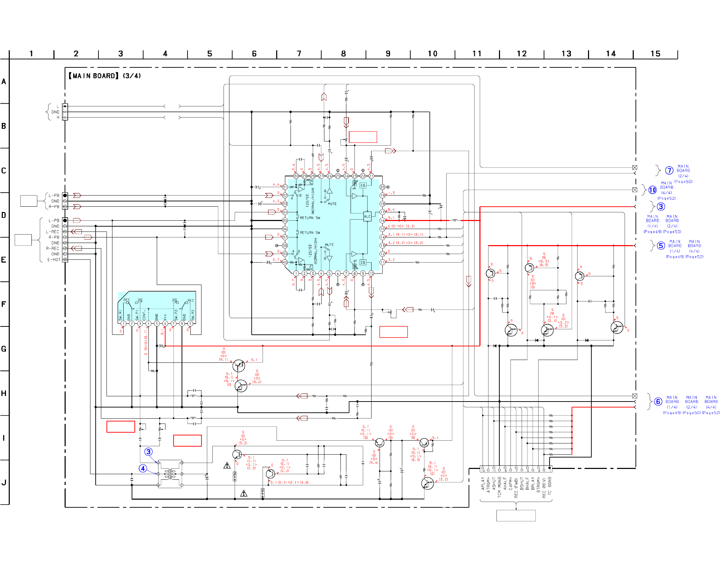Click the upper RETURN SW label
This screenshot has width=720, height=588.
310,218
